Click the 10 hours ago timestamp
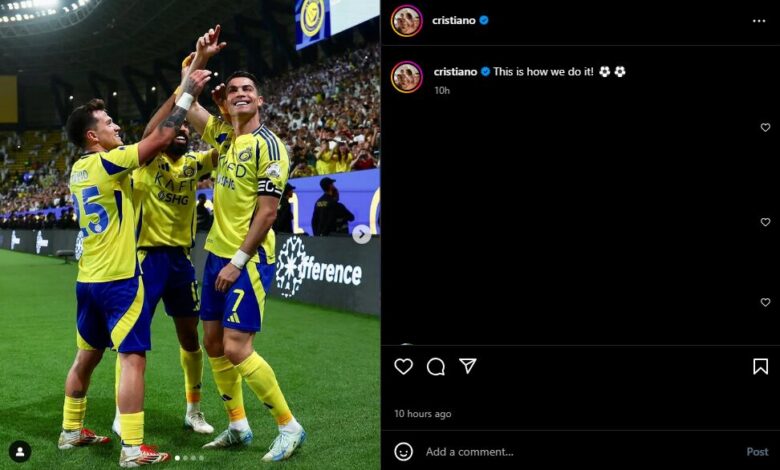This screenshot has width=780, height=470. click(x=423, y=414)
